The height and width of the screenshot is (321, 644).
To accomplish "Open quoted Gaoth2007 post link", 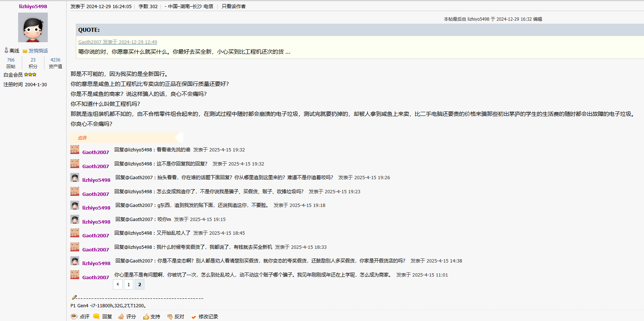I will click(117, 42).
